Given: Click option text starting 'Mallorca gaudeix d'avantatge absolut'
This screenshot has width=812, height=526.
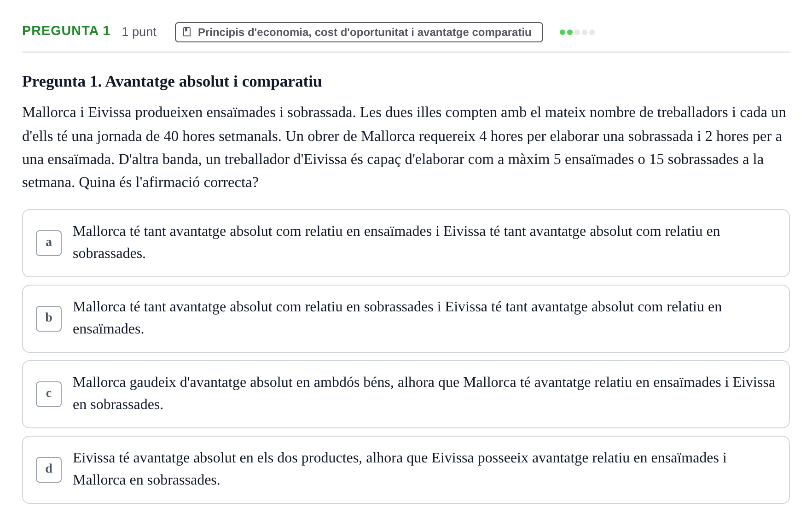Looking at the screenshot, I should coord(424,393).
